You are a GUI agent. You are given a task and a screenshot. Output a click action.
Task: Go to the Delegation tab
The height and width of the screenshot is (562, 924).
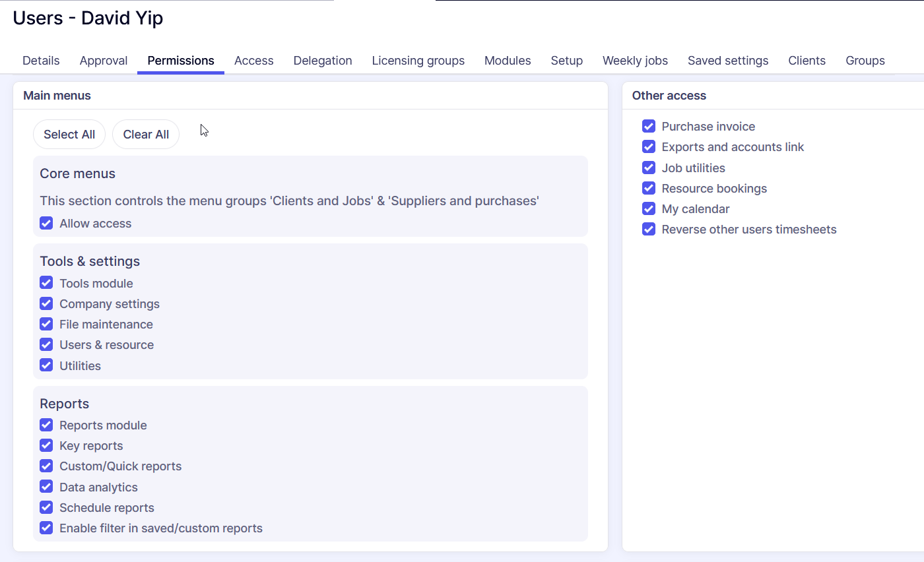pos(323,61)
